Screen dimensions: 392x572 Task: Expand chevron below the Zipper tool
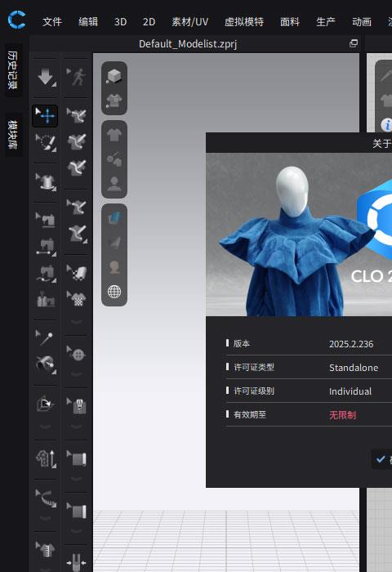(77, 427)
